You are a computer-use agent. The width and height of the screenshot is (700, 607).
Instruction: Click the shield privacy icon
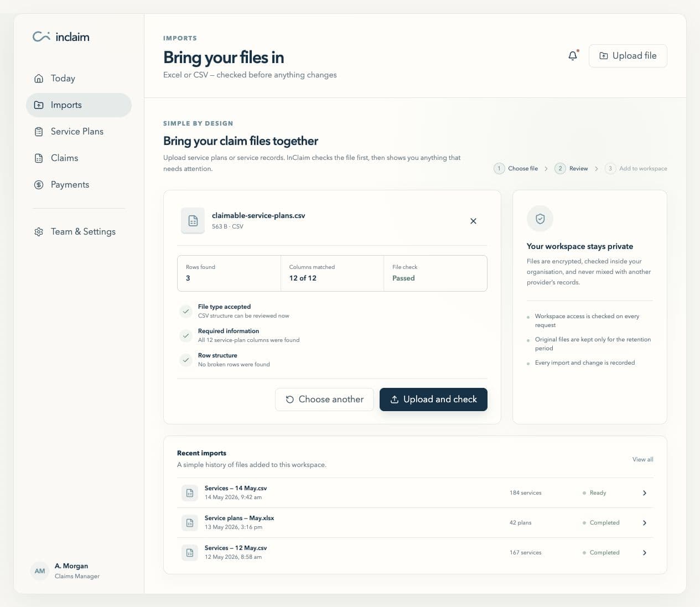(540, 219)
